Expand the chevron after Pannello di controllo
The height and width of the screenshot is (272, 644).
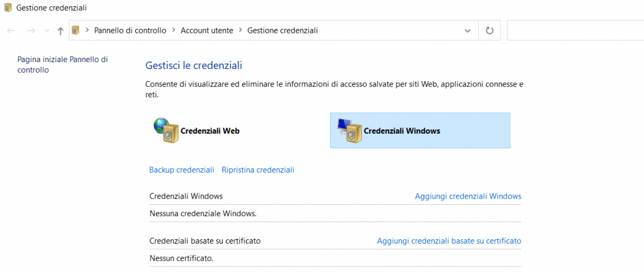pos(174,30)
